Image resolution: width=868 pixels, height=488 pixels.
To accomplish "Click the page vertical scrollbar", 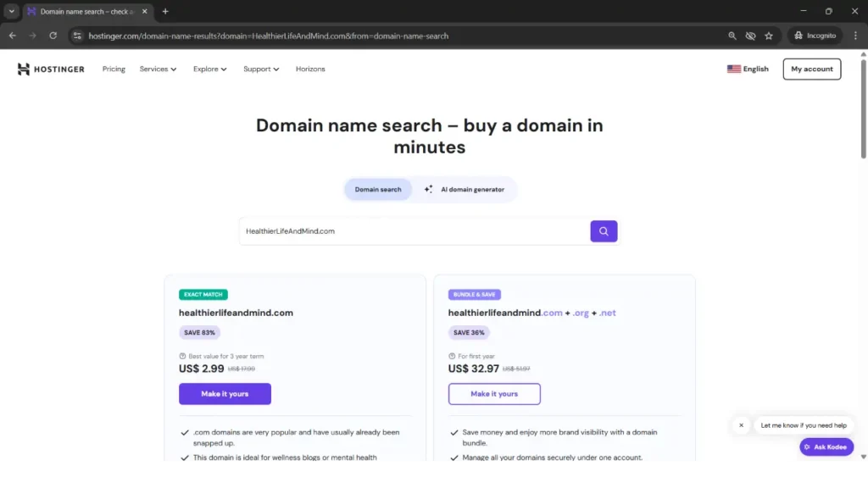I will tap(863, 110).
